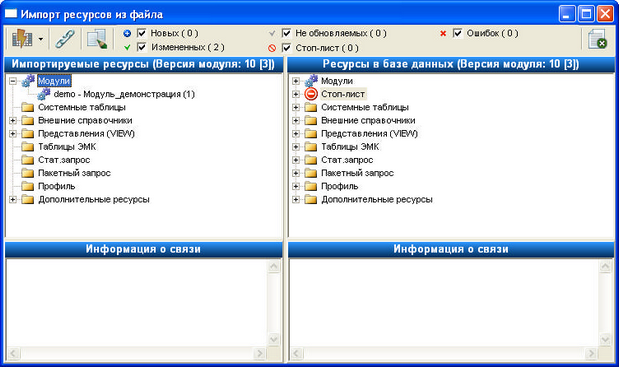Click scroll up arrow in right Информация о связи

point(605,266)
